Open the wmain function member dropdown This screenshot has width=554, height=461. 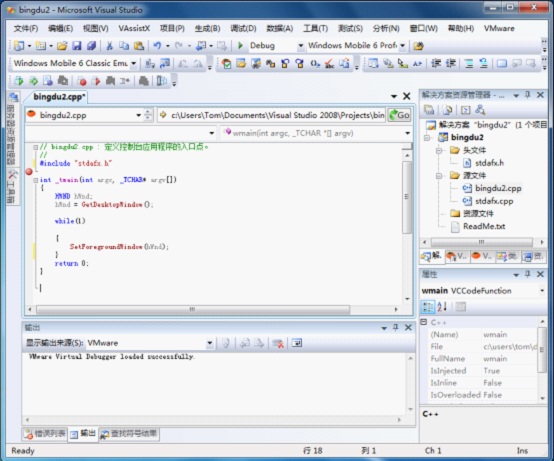pos(407,133)
